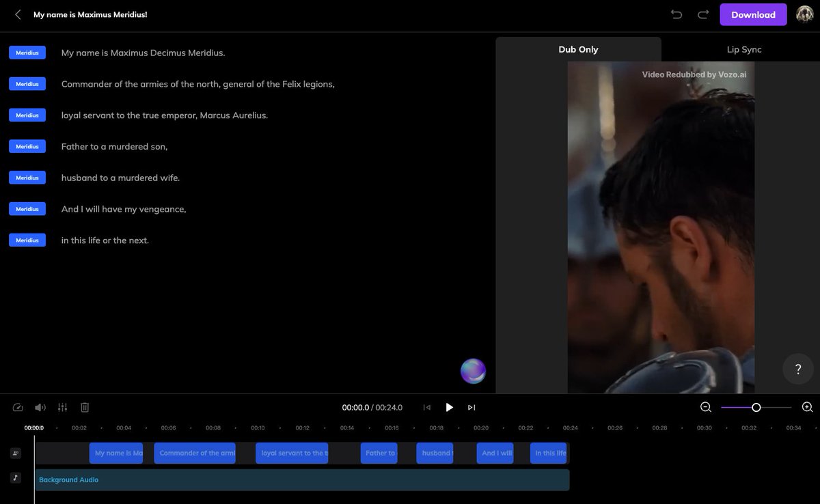Click the volume speaker icon
This screenshot has height=504, width=820.
click(x=40, y=408)
